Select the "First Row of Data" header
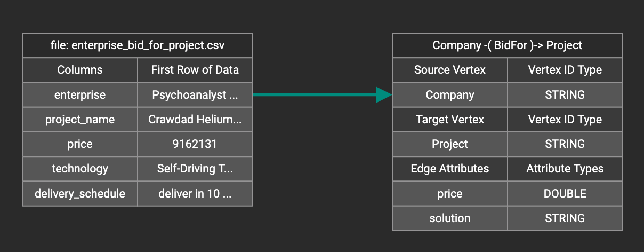 (195, 70)
